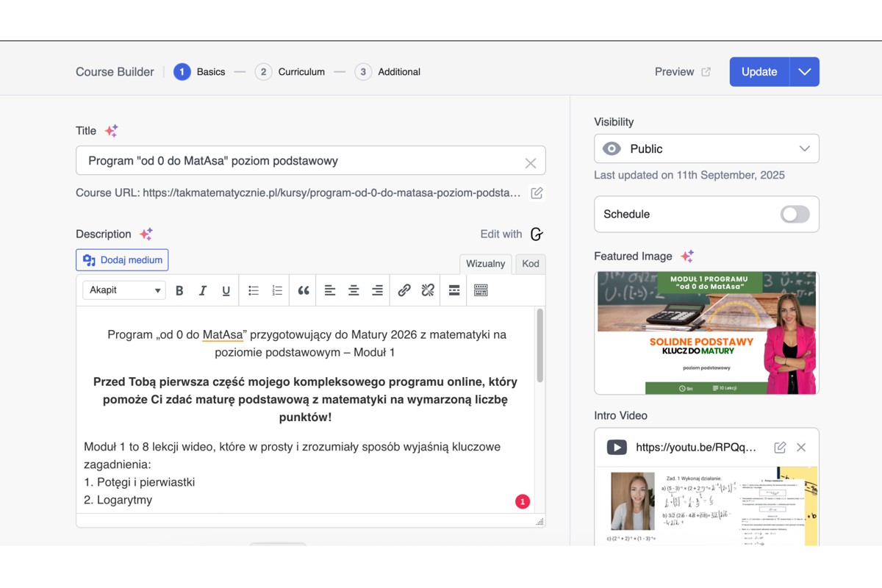Insert the Read More tag
The image size is (882, 588).
point(454,290)
